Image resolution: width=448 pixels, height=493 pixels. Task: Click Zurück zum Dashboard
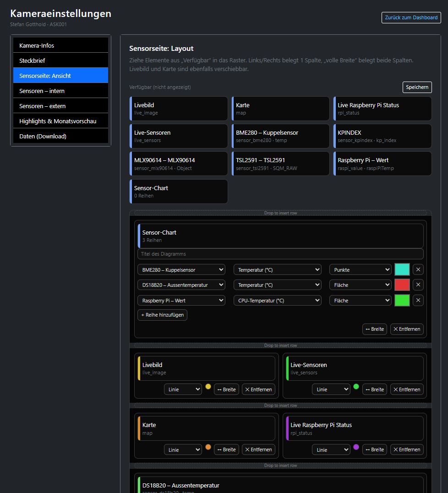point(411,17)
